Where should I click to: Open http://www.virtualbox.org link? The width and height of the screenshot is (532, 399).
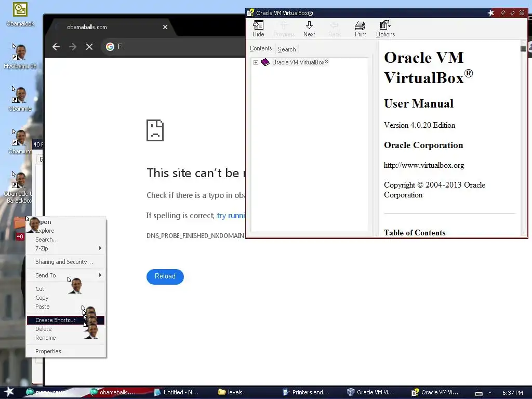(424, 165)
